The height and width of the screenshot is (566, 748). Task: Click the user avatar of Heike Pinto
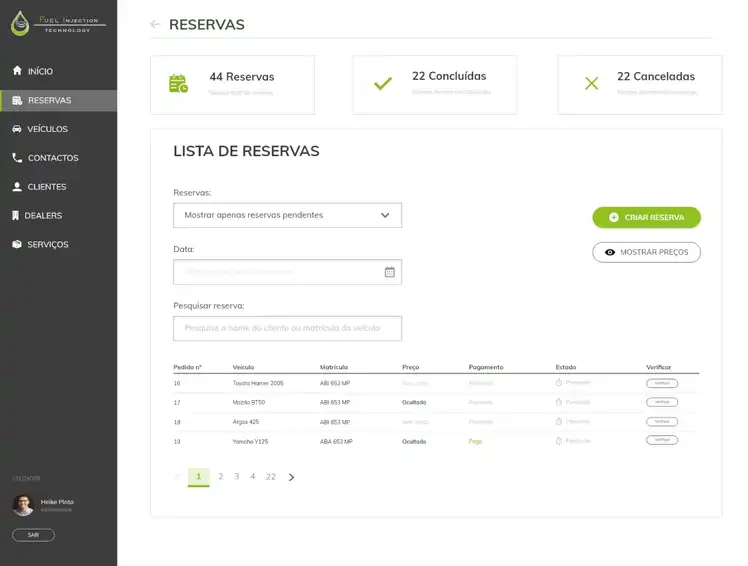click(x=23, y=505)
